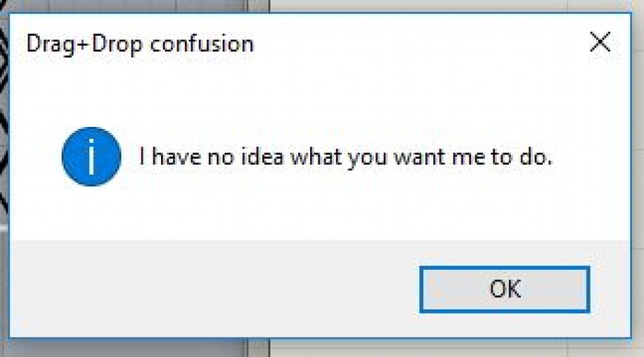
Task: Click the "Drag+Drop confusion" title text
Action: (140, 44)
